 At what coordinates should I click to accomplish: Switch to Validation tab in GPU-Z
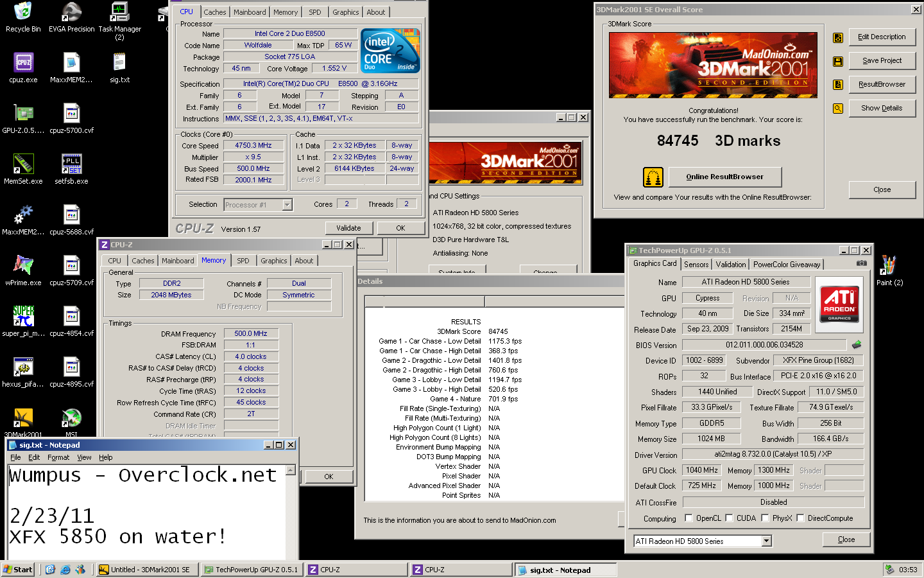731,265
